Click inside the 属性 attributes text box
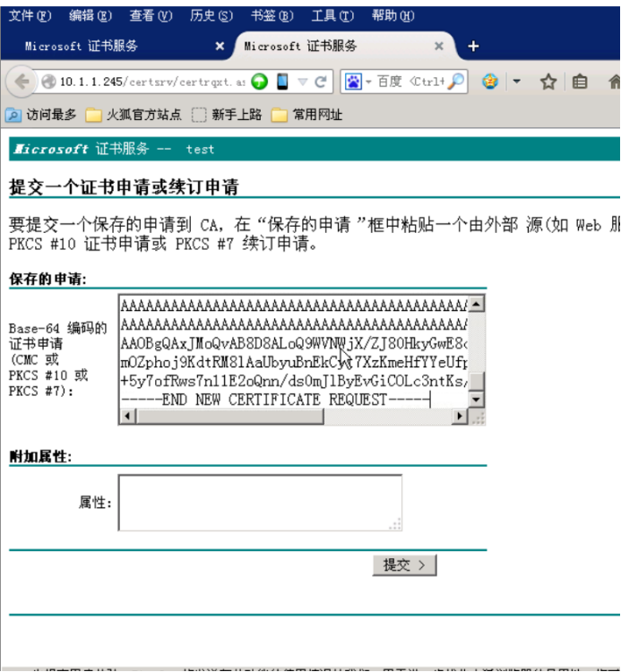Viewport: 621px width, 672px height. click(260, 503)
